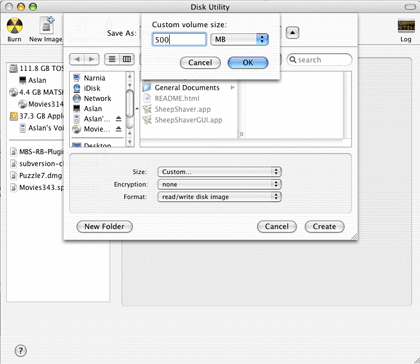Image resolution: width=420 pixels, height=364 pixels.
Task: Eject the Movie... disc in sidebar
Action: [118, 129]
